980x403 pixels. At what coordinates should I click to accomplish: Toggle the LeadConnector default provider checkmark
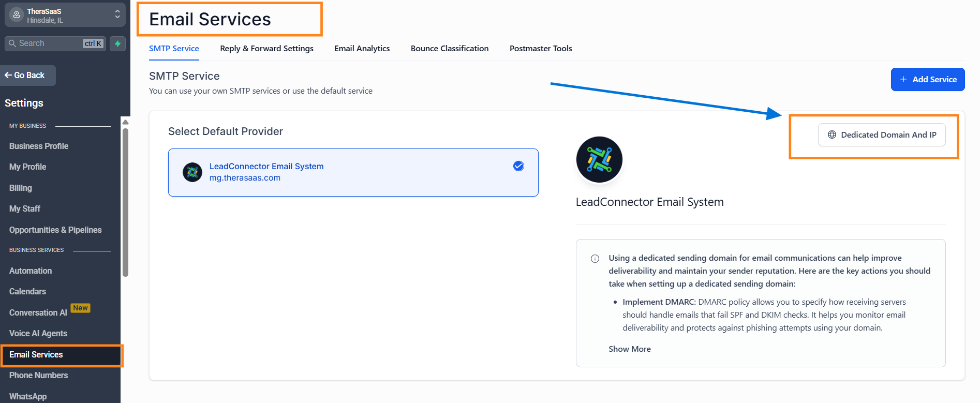(x=518, y=166)
